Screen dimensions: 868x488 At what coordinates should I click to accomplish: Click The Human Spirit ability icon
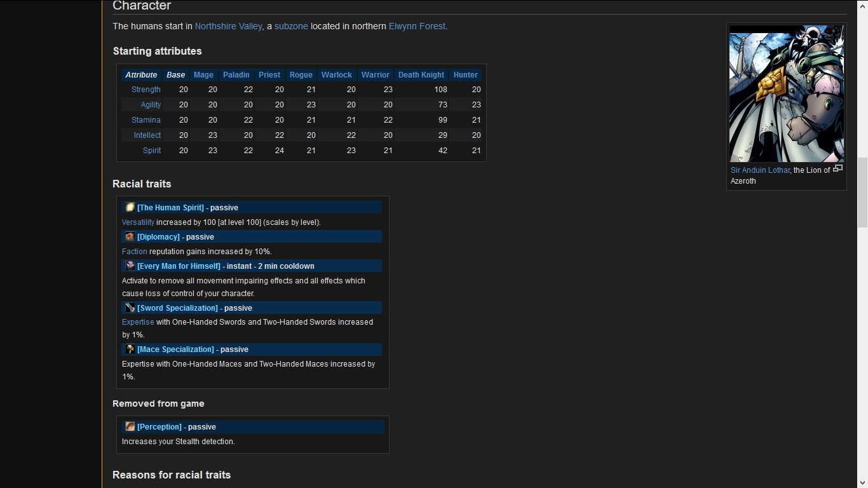(x=130, y=207)
